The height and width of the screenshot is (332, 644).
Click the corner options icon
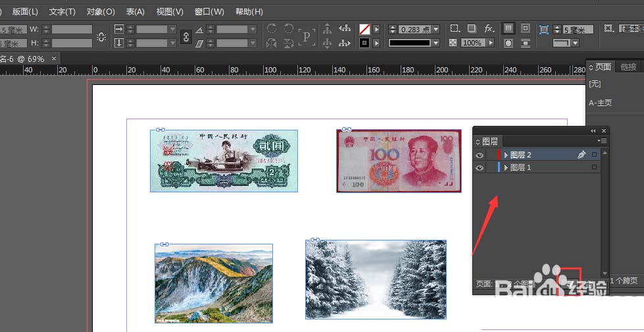544,29
